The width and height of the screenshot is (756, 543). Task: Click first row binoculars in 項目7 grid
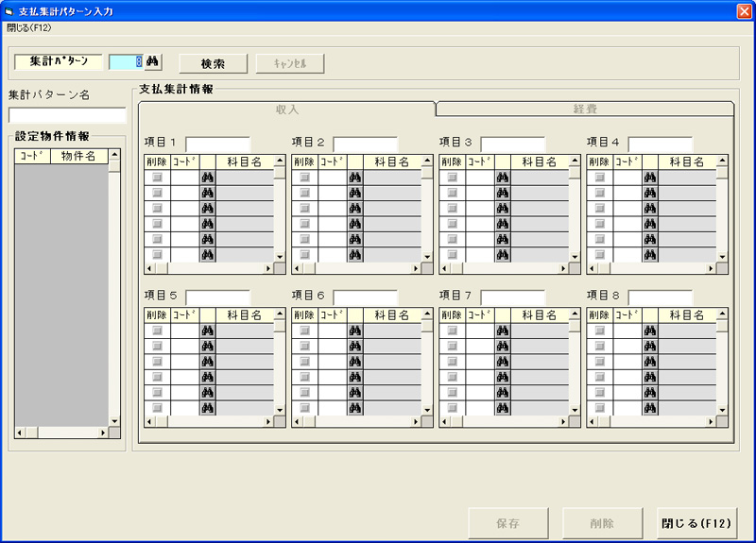pyautogui.click(x=503, y=331)
